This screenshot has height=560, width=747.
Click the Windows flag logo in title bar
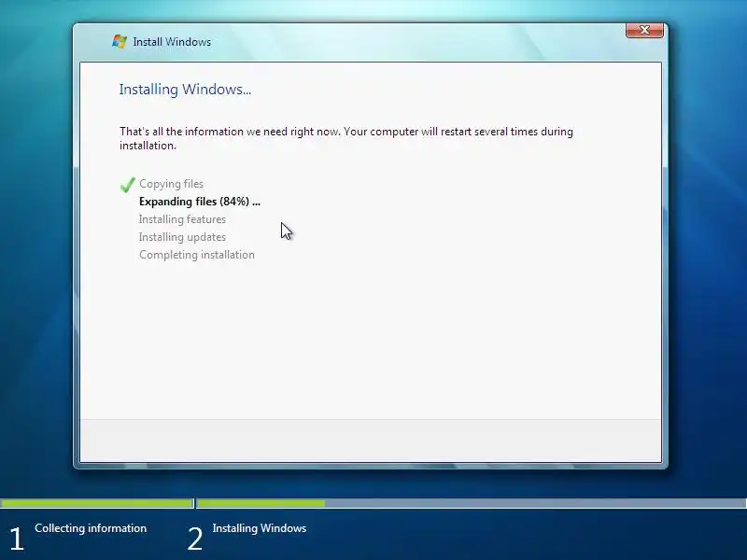[120, 41]
